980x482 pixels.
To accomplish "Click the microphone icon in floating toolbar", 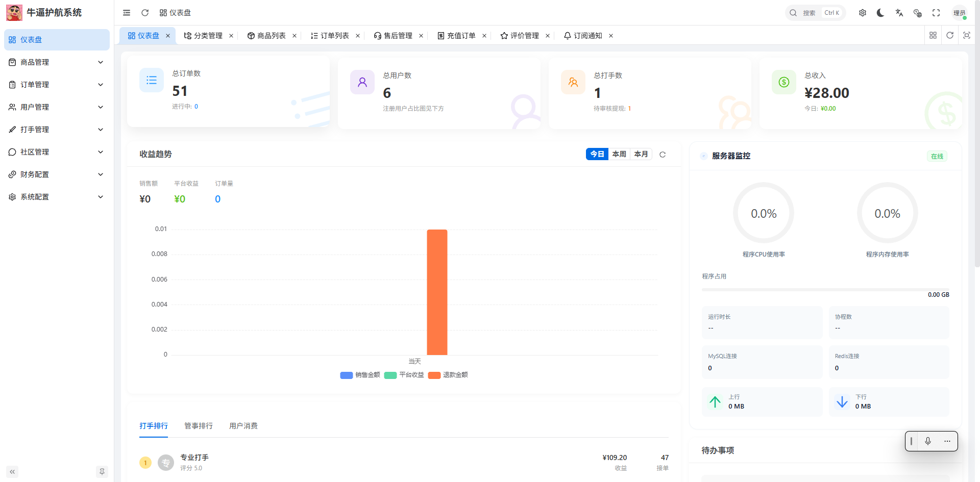I will [927, 441].
